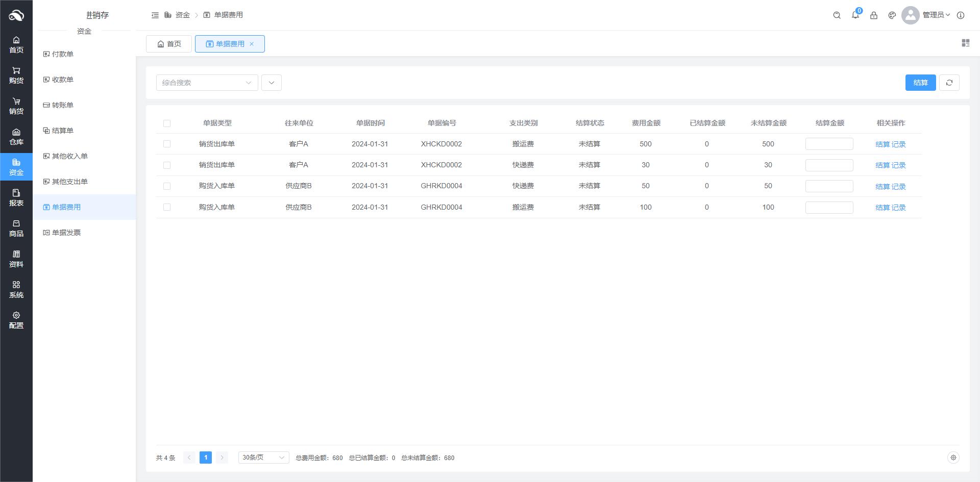Open the 综合搜索 dropdown

207,83
